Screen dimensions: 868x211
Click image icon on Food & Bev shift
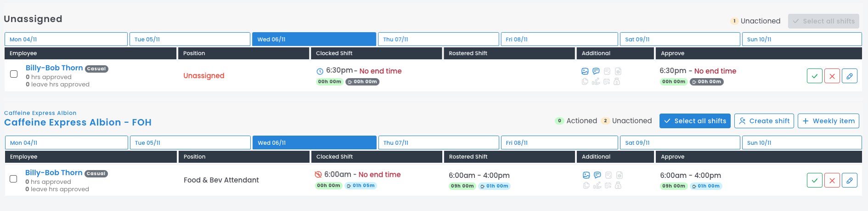(586, 175)
